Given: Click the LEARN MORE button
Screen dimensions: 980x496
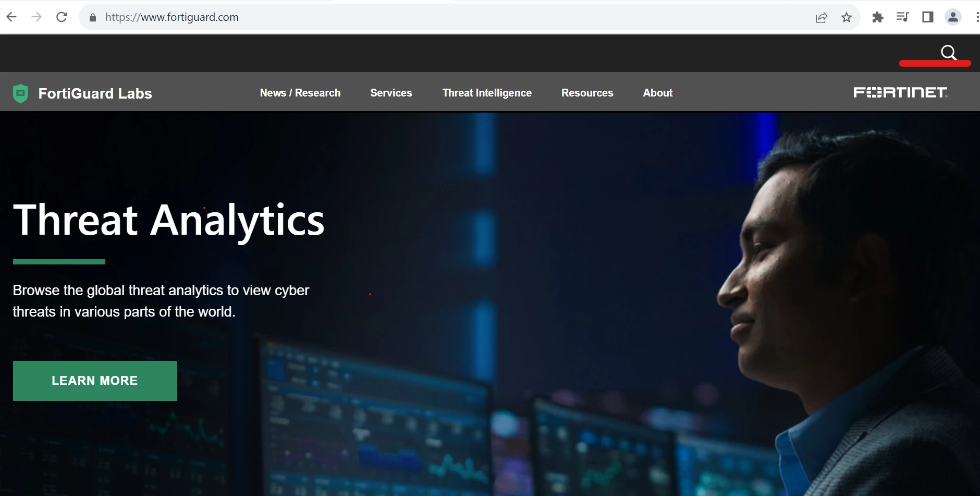Looking at the screenshot, I should click(x=95, y=381).
